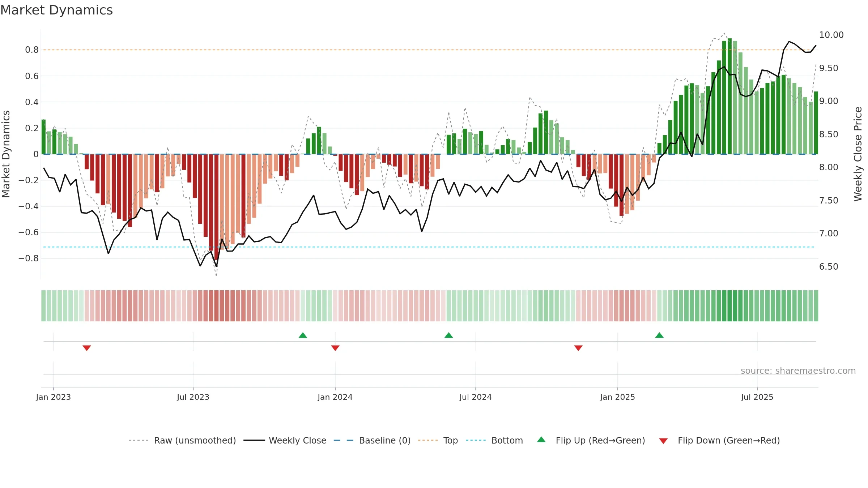Toggle the Flip Down (Green→Red) legend entry
The width and height of the screenshot is (868, 488).
tap(719, 440)
